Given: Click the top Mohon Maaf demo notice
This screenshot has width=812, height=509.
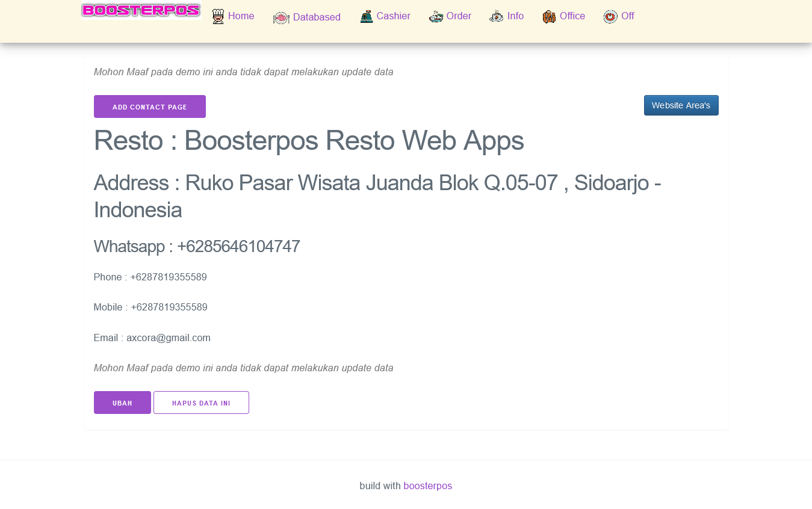Looking at the screenshot, I should [244, 72].
